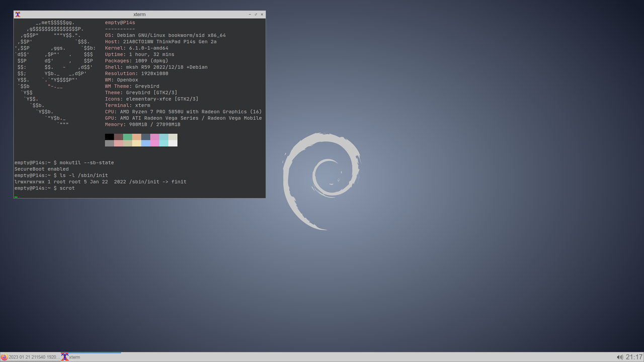Click the 'empty@P14s' header above the dashes
Image resolution: width=644 pixels, height=362 pixels.
[120, 23]
